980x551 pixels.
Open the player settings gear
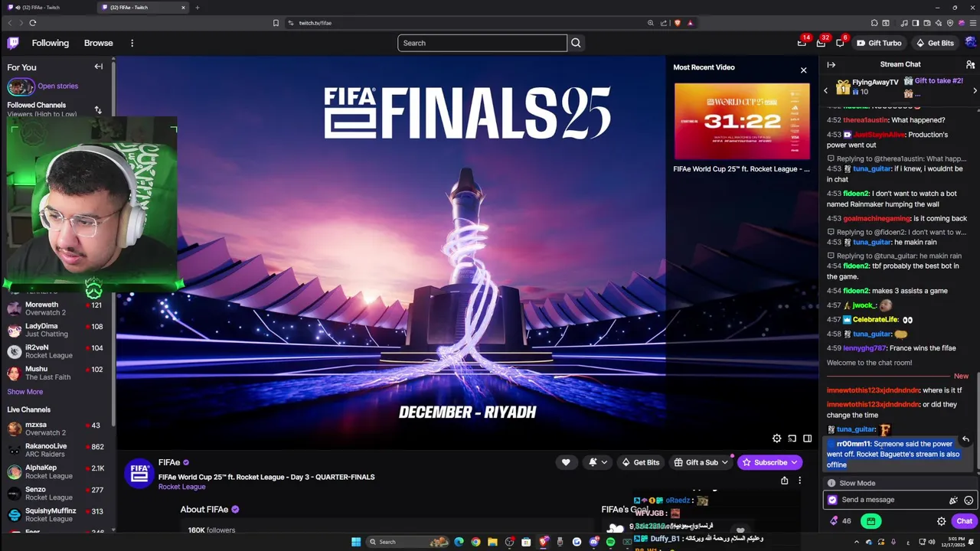coord(776,439)
